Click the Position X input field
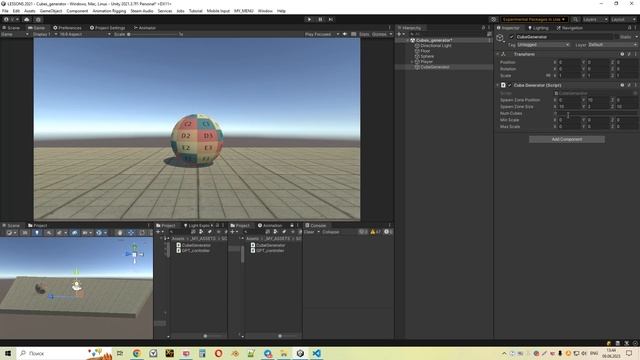 click(x=569, y=62)
